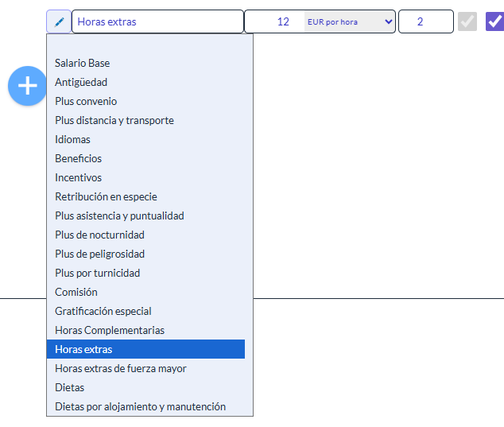Open the EUR por hora dropdown
The image size is (504, 427).
point(350,21)
